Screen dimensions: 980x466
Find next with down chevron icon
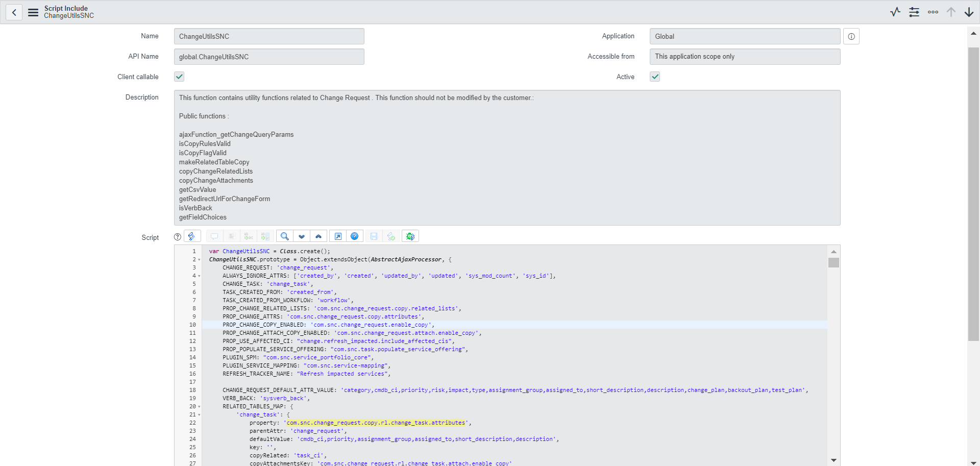point(302,236)
